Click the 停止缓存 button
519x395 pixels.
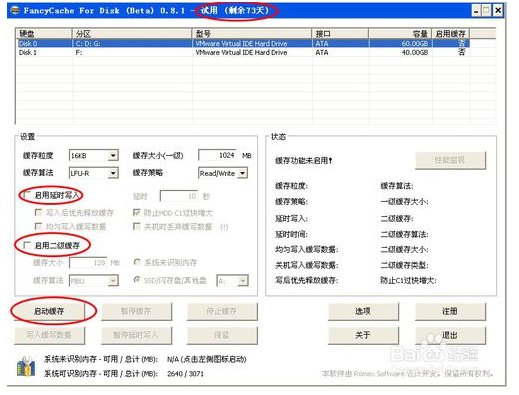click(x=222, y=311)
